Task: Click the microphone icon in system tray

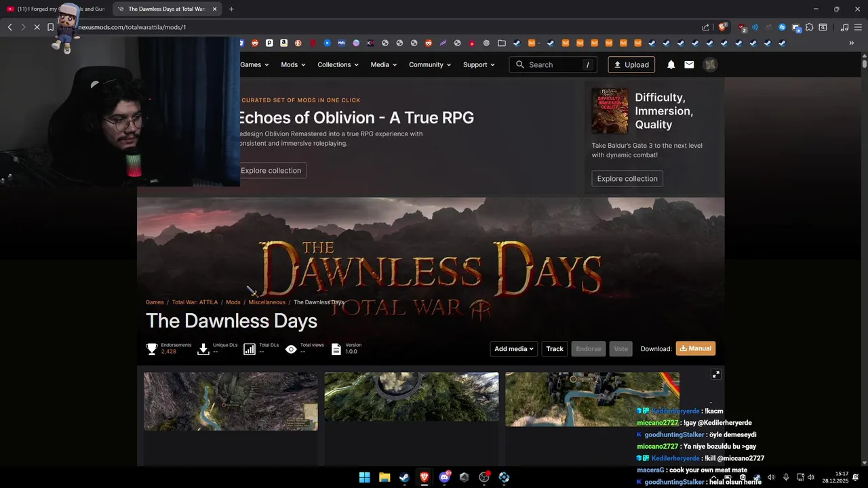Action: (x=786, y=477)
